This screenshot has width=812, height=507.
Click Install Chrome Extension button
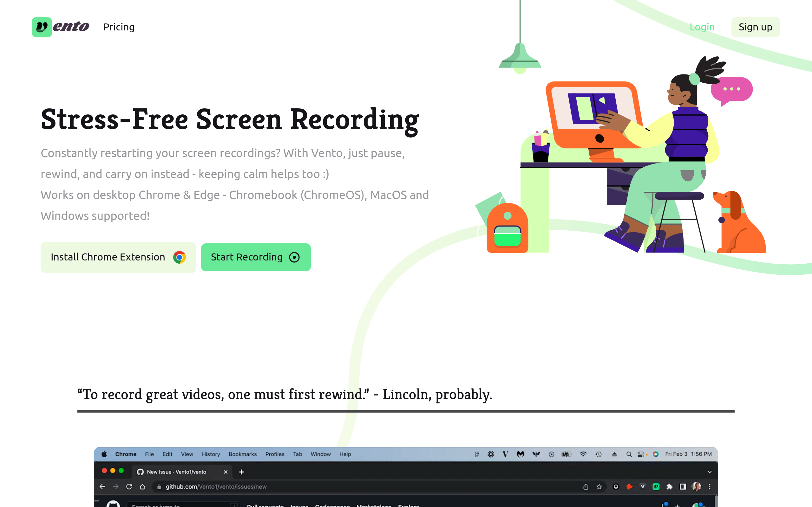tap(118, 257)
